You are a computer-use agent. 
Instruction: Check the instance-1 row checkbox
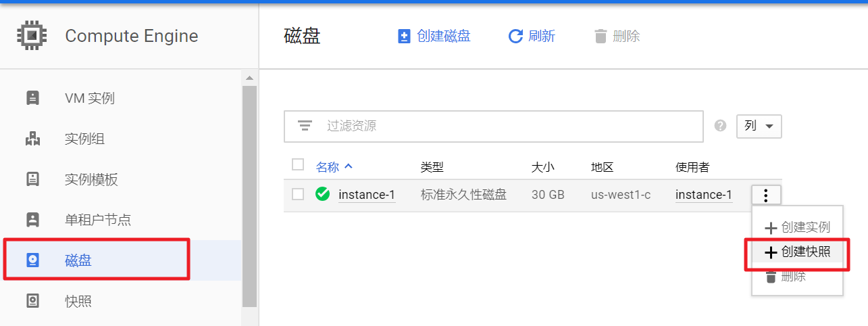click(298, 195)
